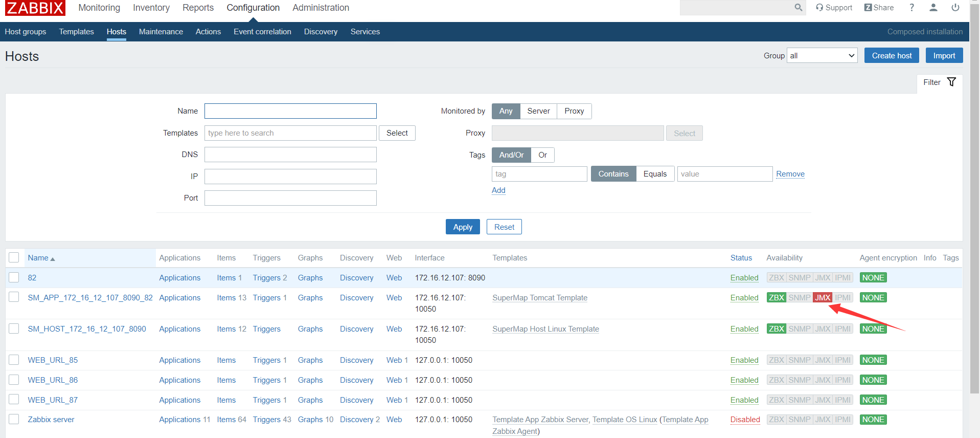Reset the filter

pos(504,227)
